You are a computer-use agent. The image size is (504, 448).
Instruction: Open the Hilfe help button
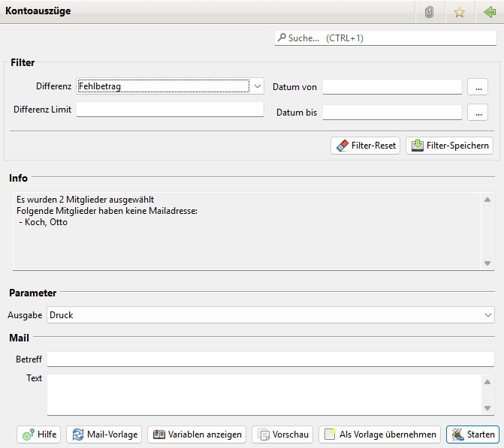(x=38, y=434)
